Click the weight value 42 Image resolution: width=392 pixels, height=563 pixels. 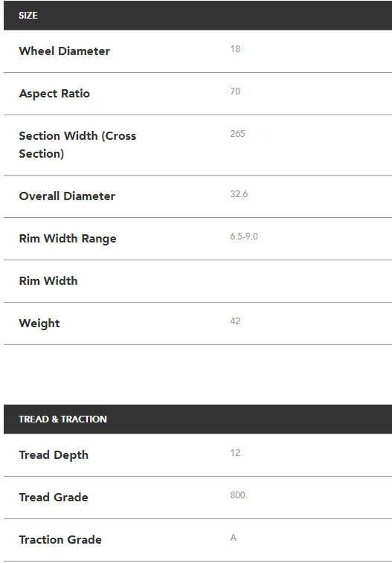235,321
